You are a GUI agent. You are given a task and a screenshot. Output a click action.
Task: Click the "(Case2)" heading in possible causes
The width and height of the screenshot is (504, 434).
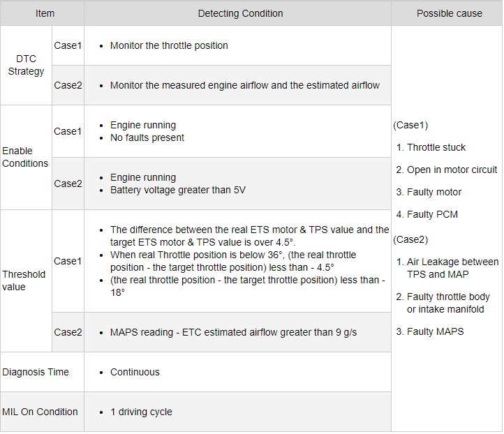tap(411, 239)
